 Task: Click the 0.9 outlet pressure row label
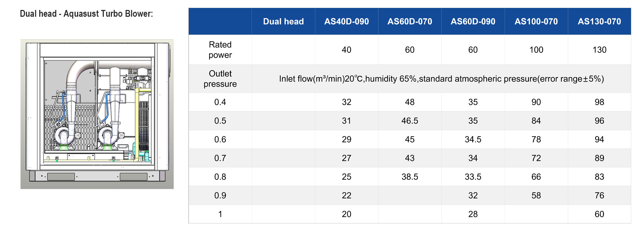click(220, 195)
